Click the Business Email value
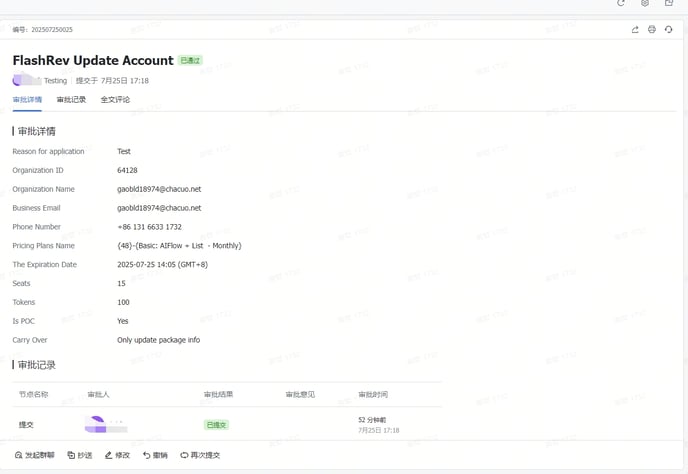 coord(159,208)
